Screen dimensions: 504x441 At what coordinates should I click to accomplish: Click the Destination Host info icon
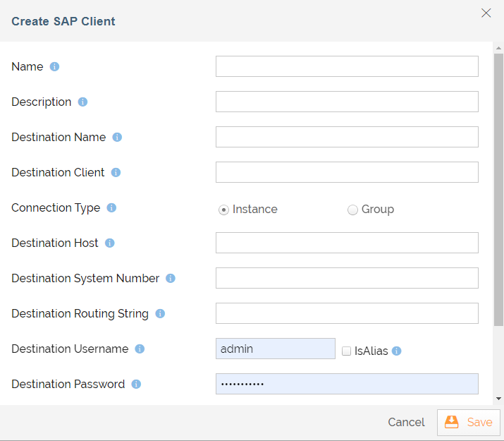tap(110, 243)
